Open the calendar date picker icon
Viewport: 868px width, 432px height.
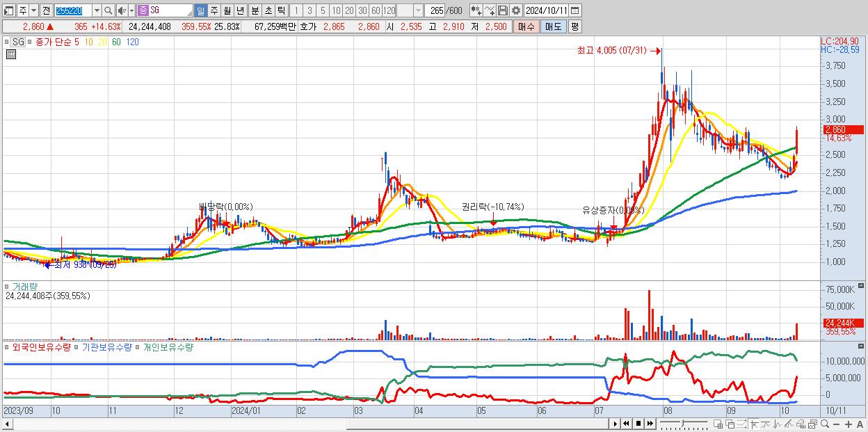(574, 10)
